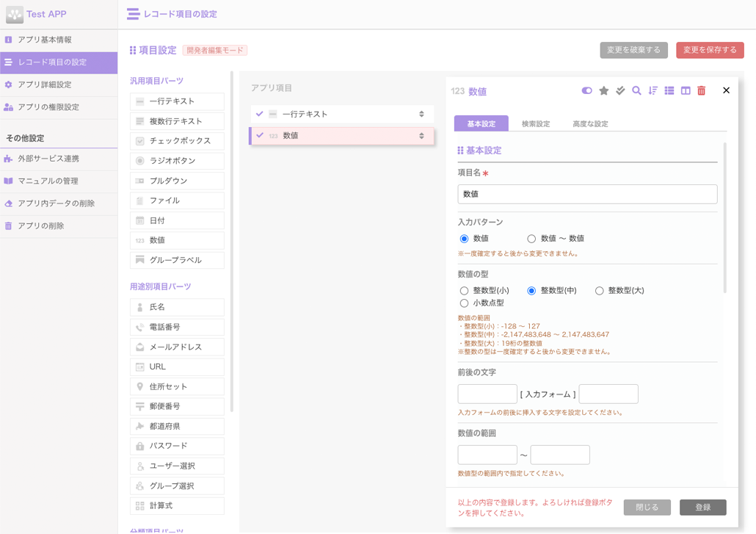Click the hamburger icon beside レコード項目の設定 header
This screenshot has width=756, height=534.
click(x=133, y=14)
